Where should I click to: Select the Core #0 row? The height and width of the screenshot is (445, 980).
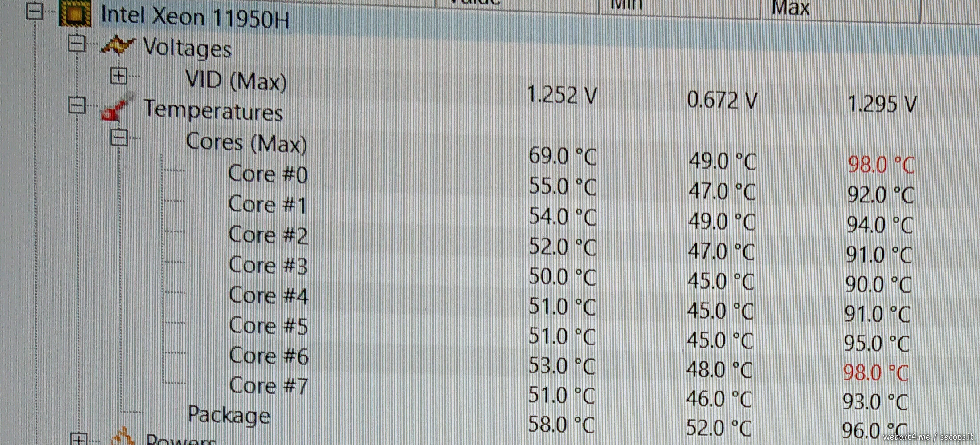tap(268, 174)
